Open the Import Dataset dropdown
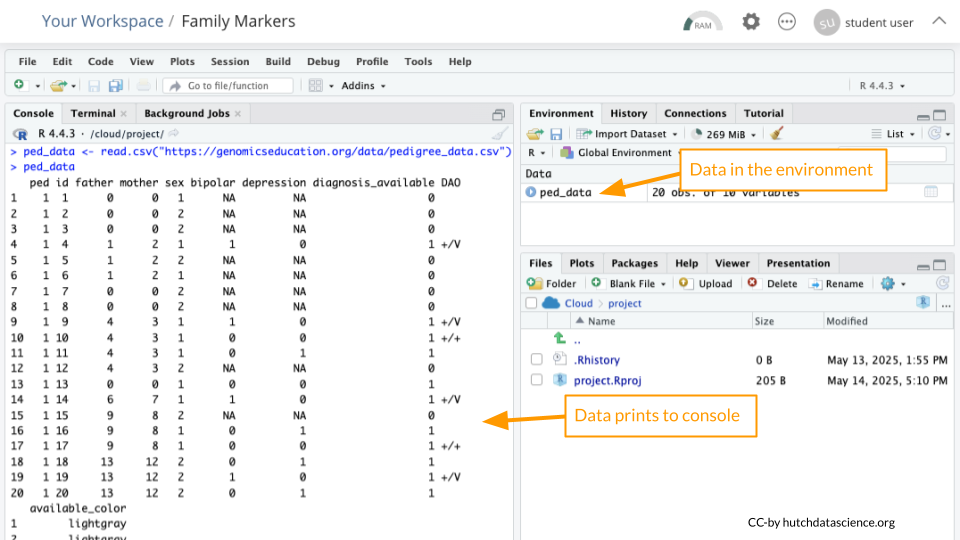The width and height of the screenshot is (960, 540). [627, 133]
